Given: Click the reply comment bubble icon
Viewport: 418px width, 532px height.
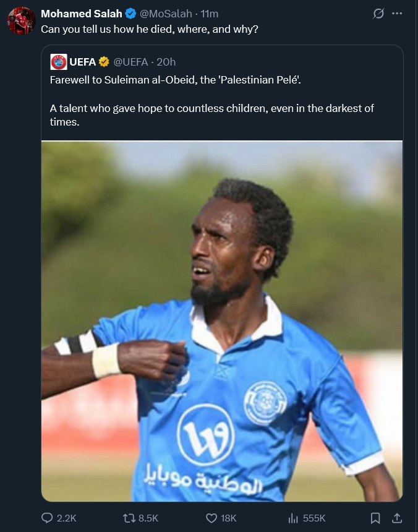Looking at the screenshot, I should point(47,518).
